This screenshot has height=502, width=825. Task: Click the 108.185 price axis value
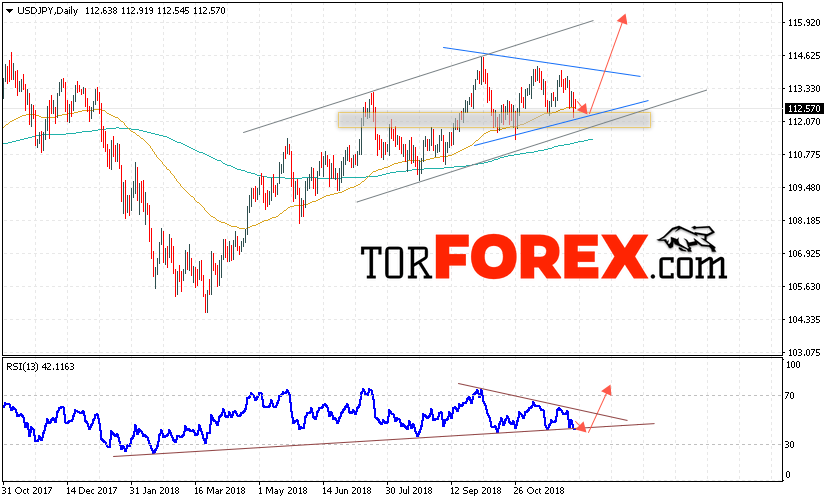(x=804, y=220)
